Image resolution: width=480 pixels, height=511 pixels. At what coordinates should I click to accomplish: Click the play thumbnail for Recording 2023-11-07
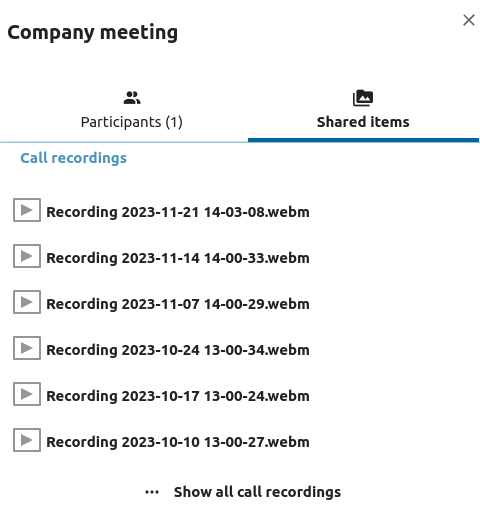point(27,302)
